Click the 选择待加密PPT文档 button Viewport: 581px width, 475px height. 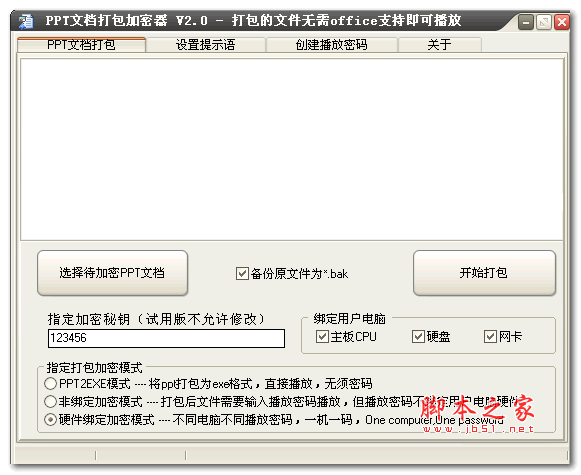(112, 273)
